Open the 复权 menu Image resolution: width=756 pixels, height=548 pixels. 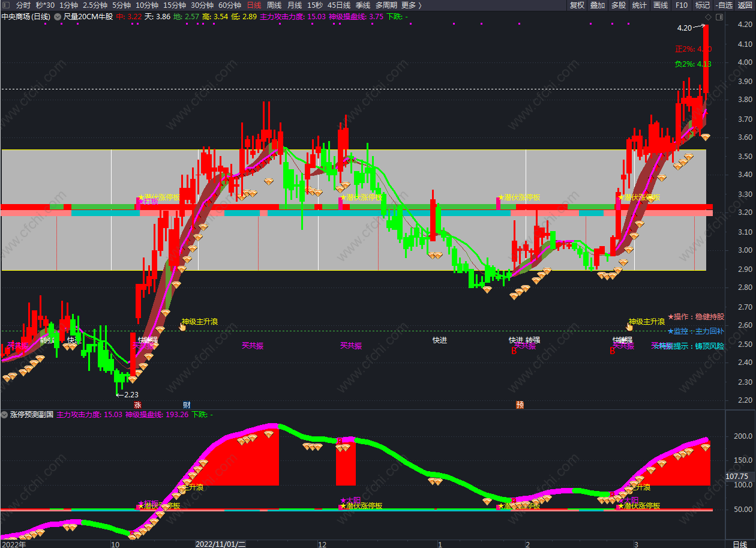(577, 5)
